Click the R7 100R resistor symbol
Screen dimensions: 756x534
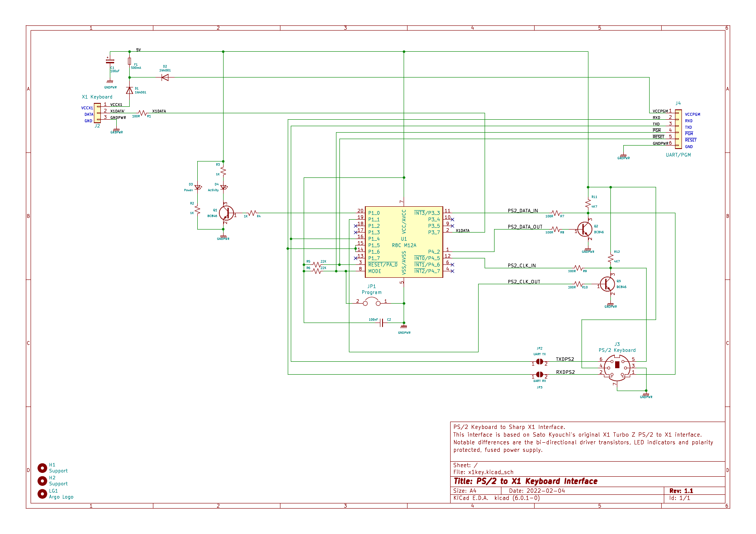click(x=556, y=213)
